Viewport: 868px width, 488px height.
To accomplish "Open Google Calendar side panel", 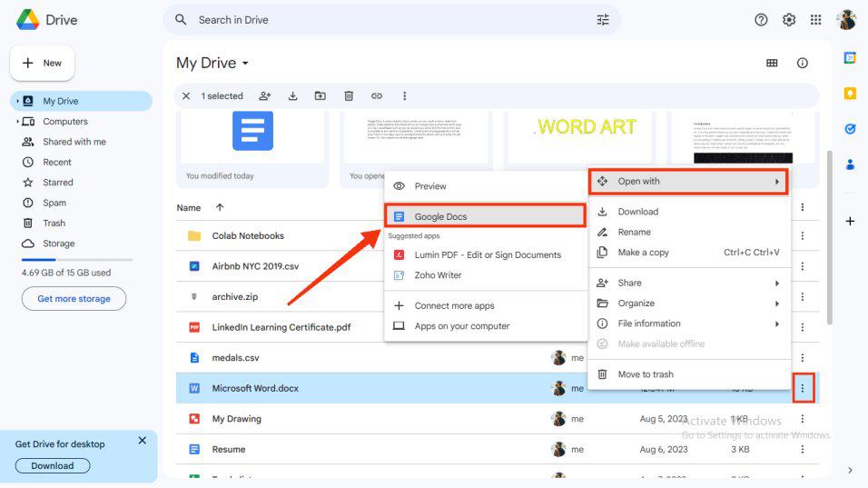I will pos(850,57).
